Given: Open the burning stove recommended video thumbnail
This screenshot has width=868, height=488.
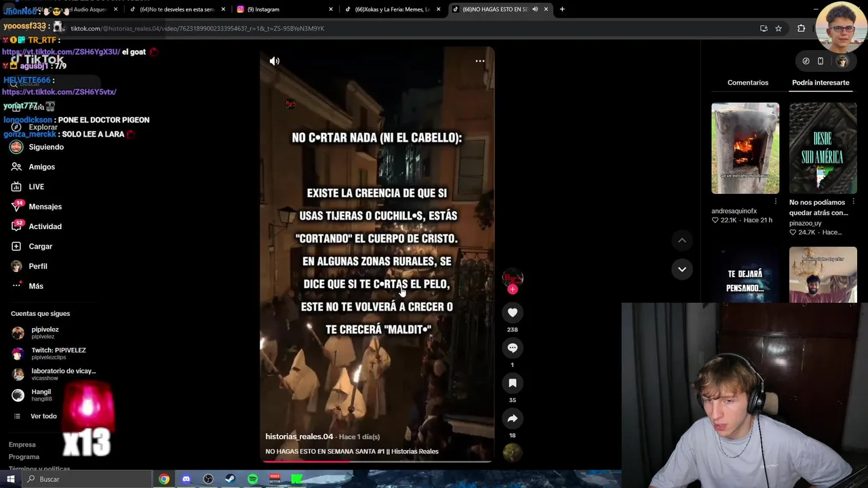Looking at the screenshot, I should click(745, 148).
